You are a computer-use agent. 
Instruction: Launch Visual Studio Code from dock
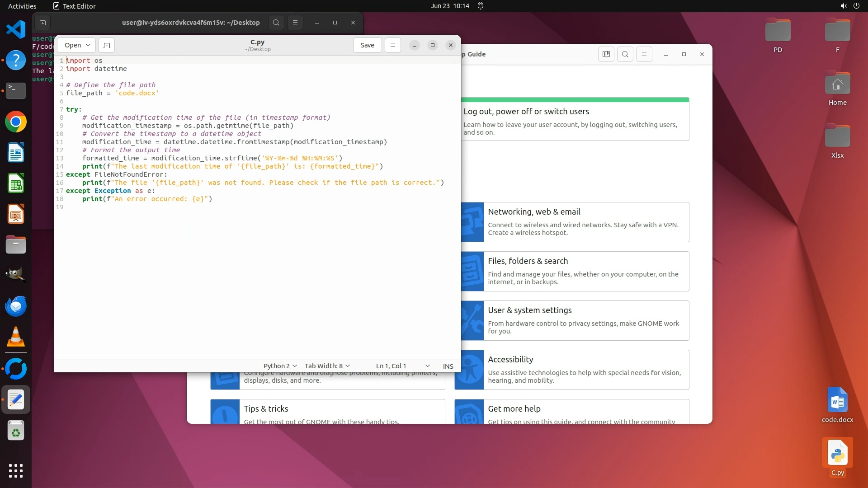(16, 29)
